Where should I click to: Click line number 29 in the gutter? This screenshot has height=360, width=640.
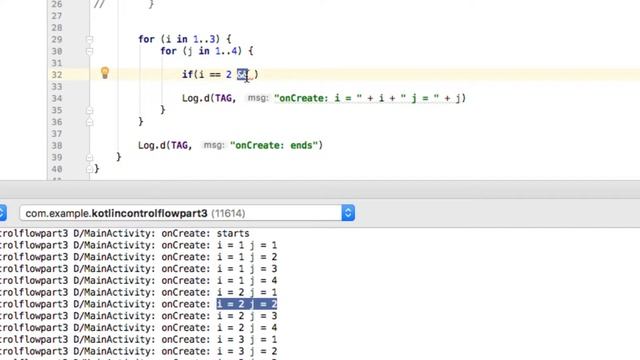57,39
